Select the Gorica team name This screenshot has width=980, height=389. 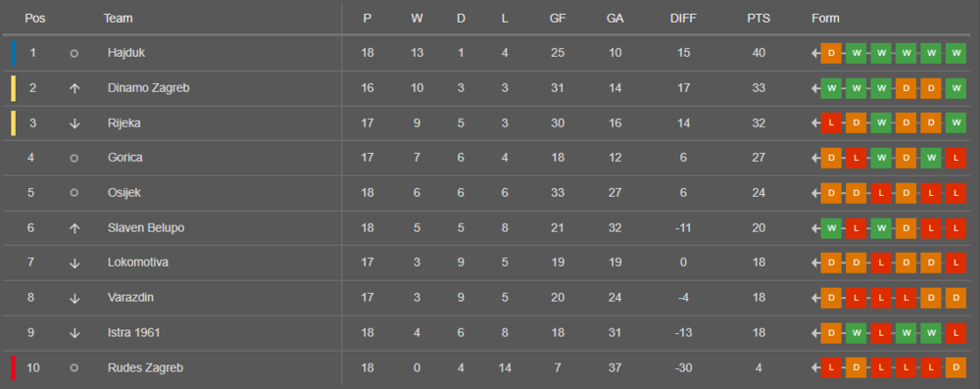coord(125,158)
